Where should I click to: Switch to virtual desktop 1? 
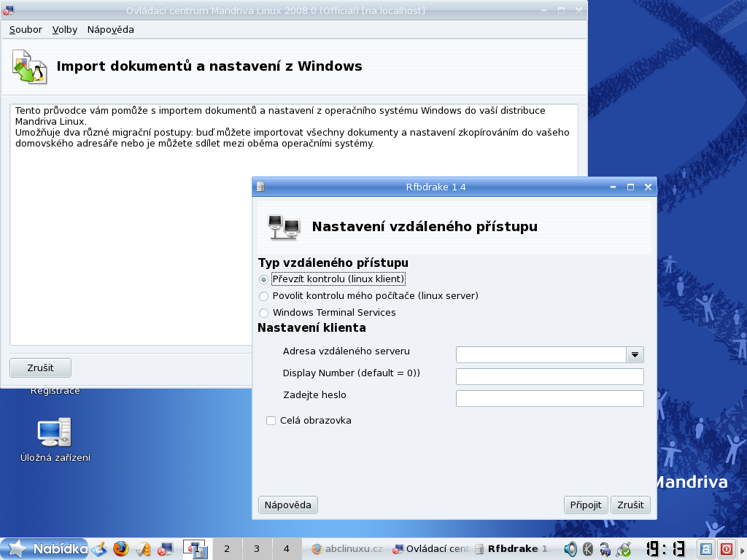[x=196, y=549]
